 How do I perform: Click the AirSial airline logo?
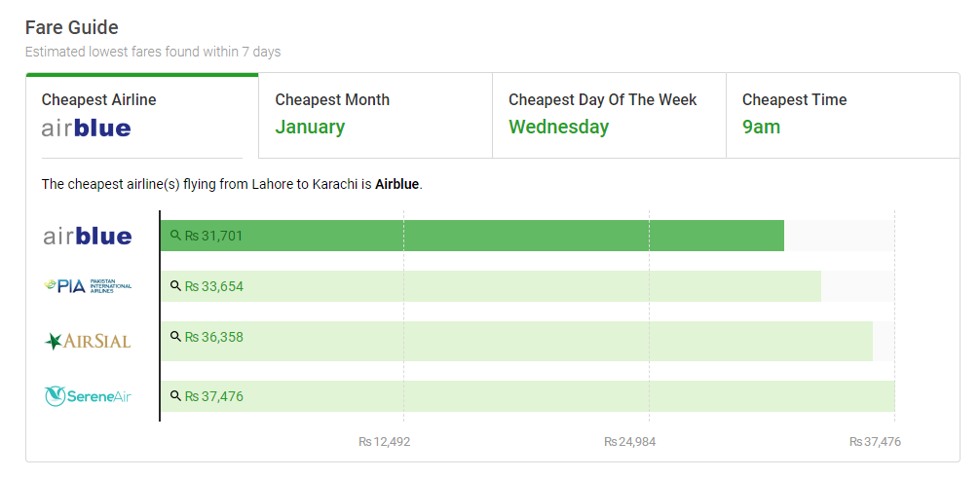(x=88, y=341)
